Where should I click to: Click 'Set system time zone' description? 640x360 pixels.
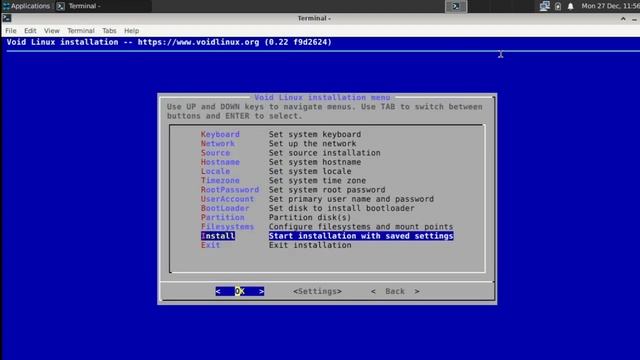[x=317, y=180]
